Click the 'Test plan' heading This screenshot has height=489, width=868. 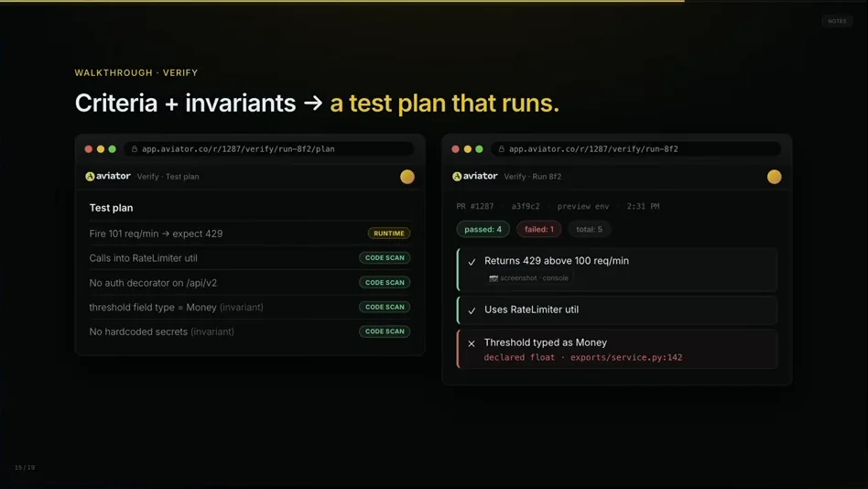point(112,208)
